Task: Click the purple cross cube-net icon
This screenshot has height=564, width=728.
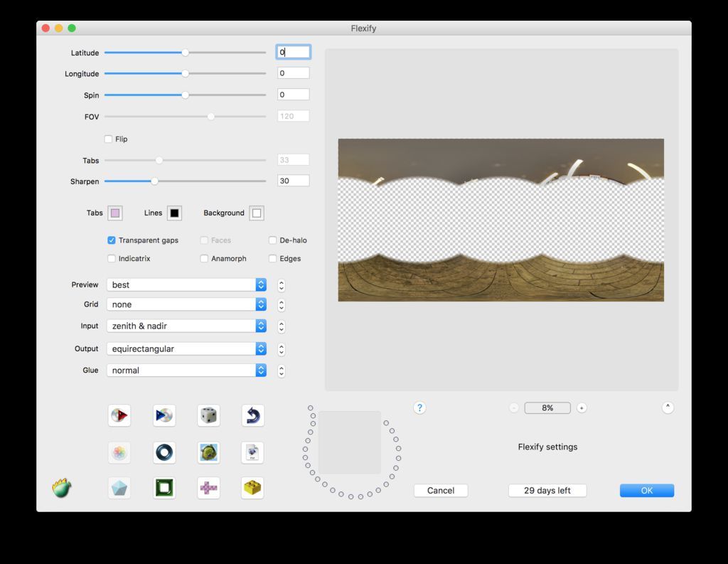Action: tap(208, 488)
